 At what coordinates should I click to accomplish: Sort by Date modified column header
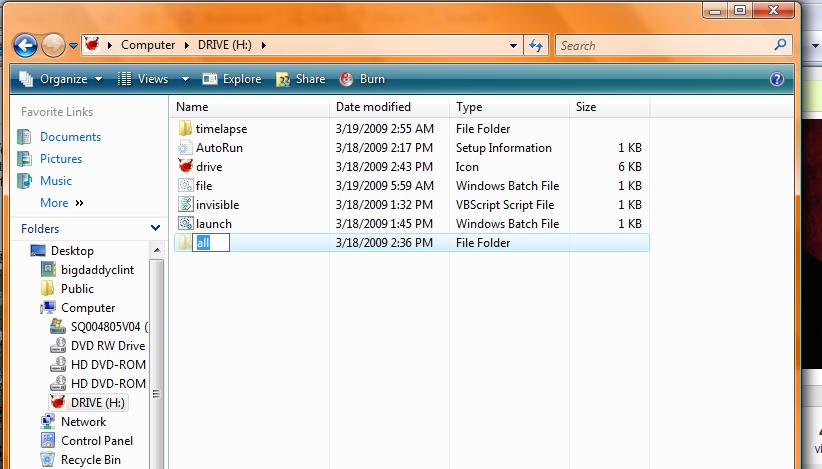pyautogui.click(x=389, y=107)
